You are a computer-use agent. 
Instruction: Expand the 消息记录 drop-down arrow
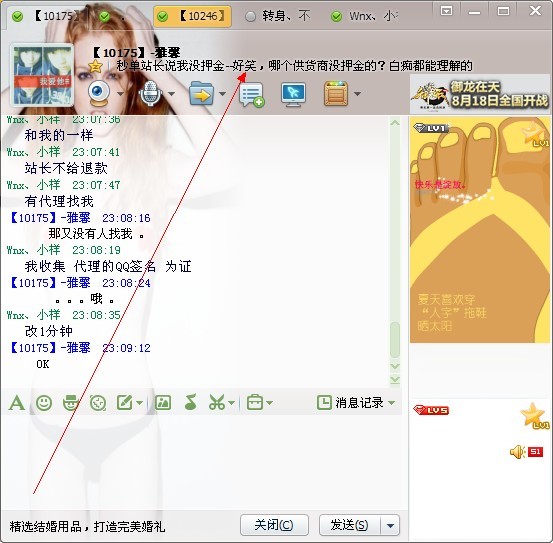click(x=391, y=403)
